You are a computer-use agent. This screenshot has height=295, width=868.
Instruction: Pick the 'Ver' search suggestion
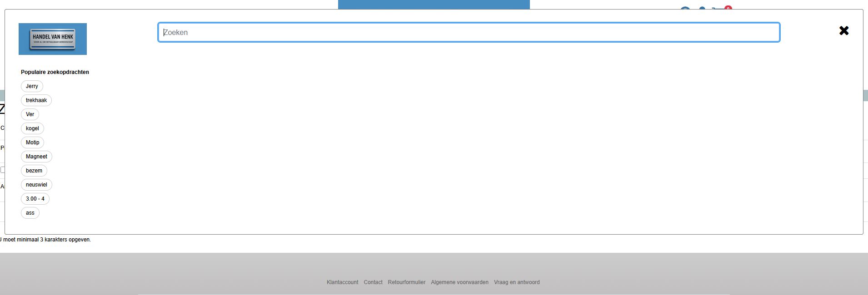[30, 114]
